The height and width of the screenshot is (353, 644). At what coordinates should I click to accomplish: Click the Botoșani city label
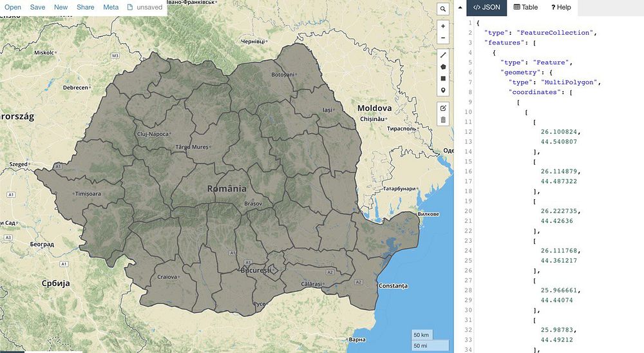point(283,75)
